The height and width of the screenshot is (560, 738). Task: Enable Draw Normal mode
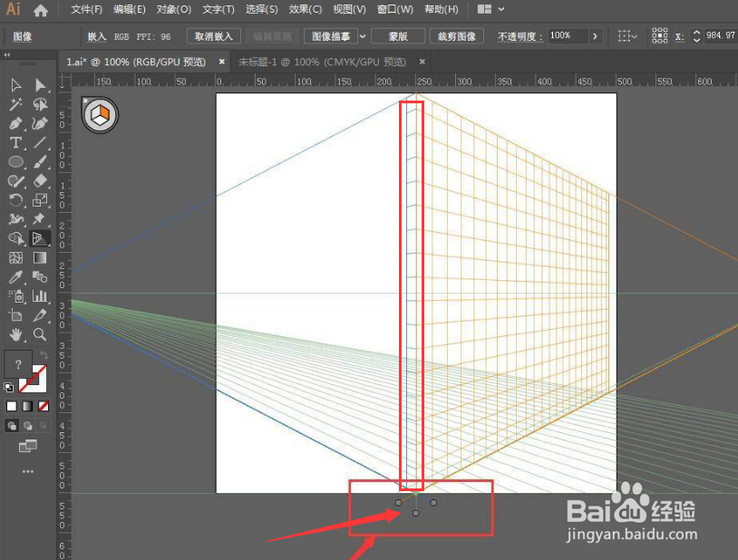[12, 426]
